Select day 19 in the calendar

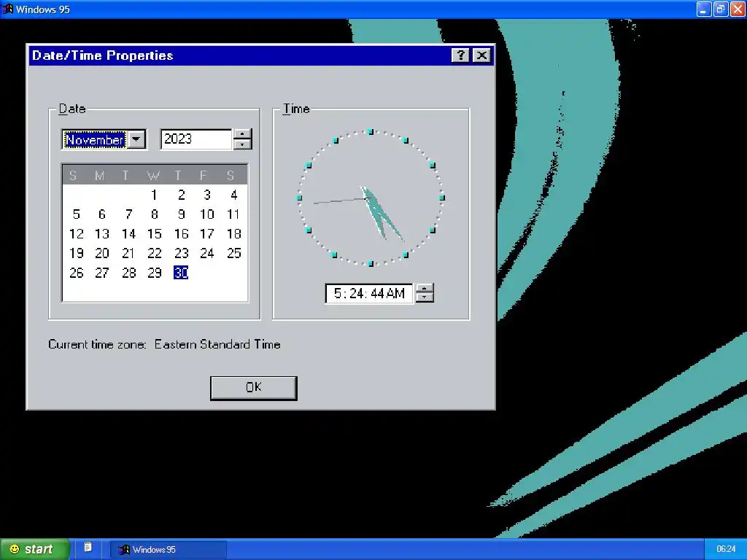[76, 253]
